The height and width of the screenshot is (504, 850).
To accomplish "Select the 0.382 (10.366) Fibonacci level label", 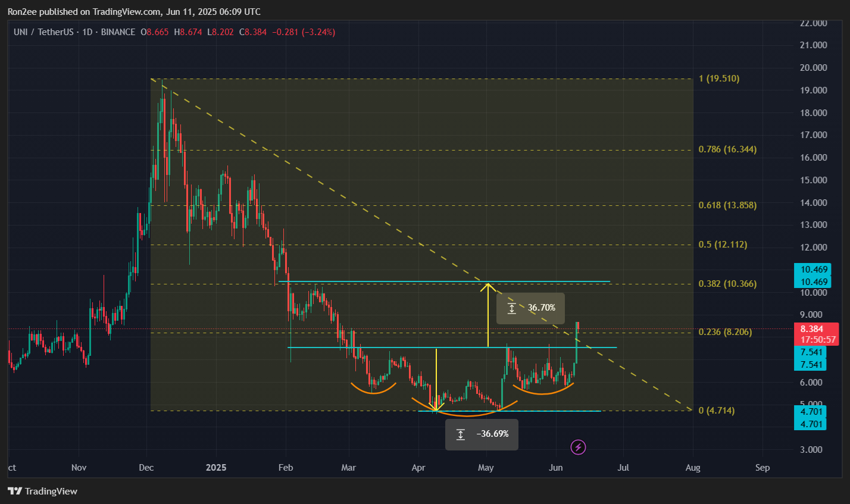I will pyautogui.click(x=727, y=284).
